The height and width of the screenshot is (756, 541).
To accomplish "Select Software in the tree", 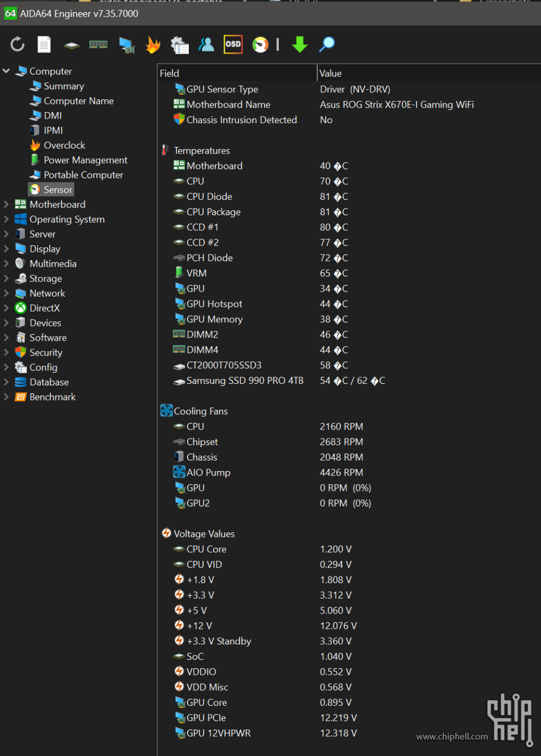I will [x=41, y=338].
